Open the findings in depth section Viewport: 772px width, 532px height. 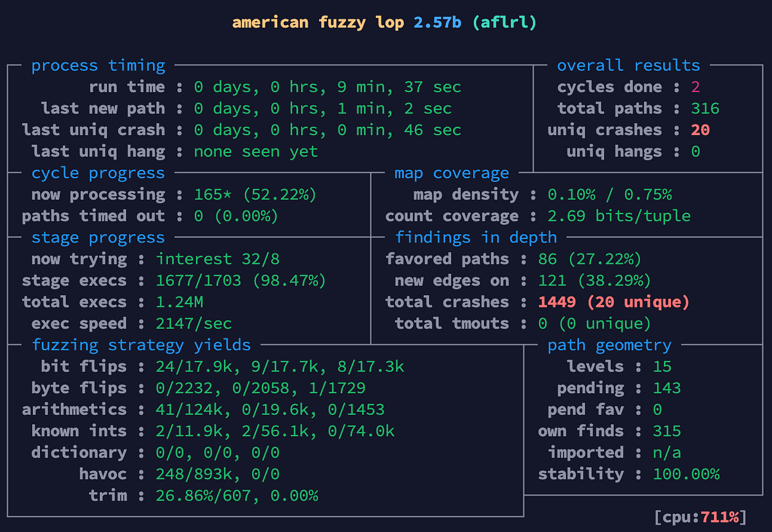(476, 237)
